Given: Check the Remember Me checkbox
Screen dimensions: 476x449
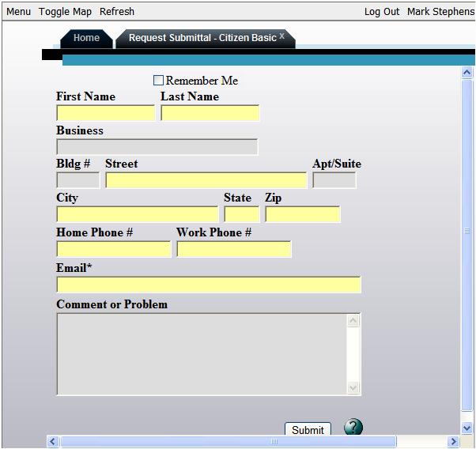Looking at the screenshot, I should (x=158, y=81).
